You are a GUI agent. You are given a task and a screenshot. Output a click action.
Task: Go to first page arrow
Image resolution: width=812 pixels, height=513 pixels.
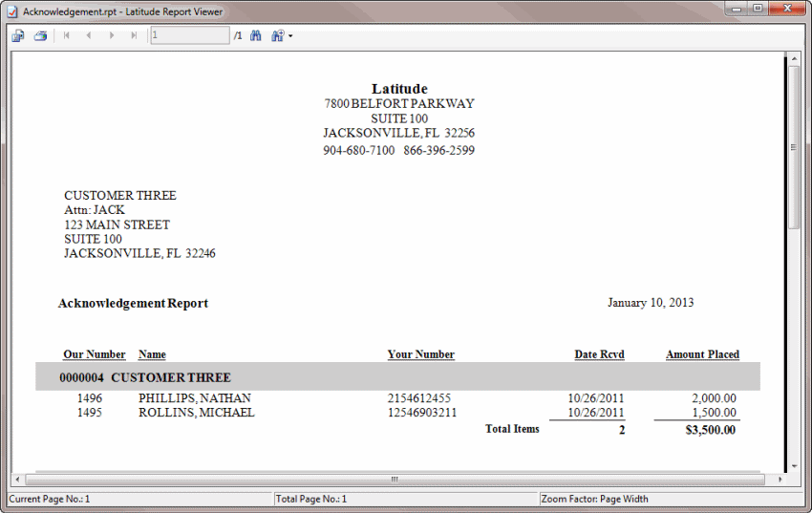click(66, 35)
